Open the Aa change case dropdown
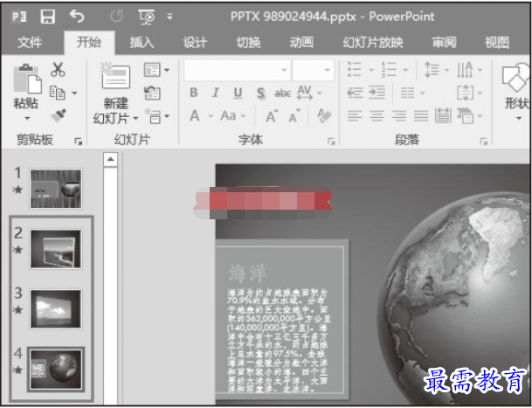The image size is (532, 408). tap(232, 116)
